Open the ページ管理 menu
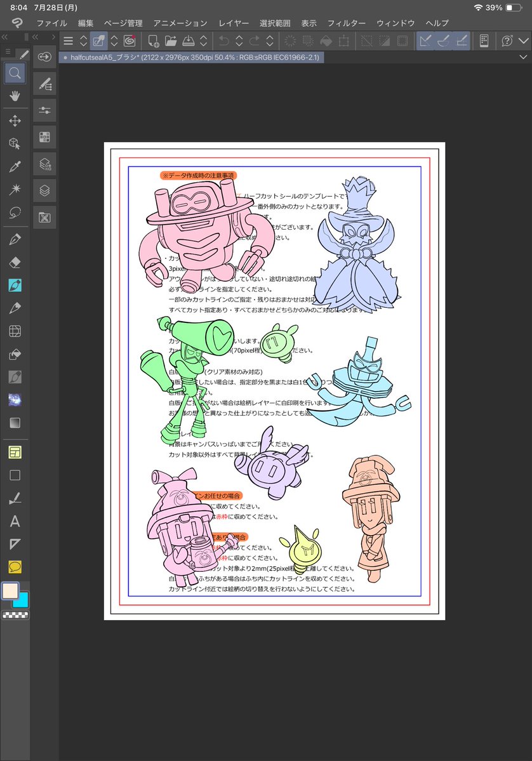 123,23
